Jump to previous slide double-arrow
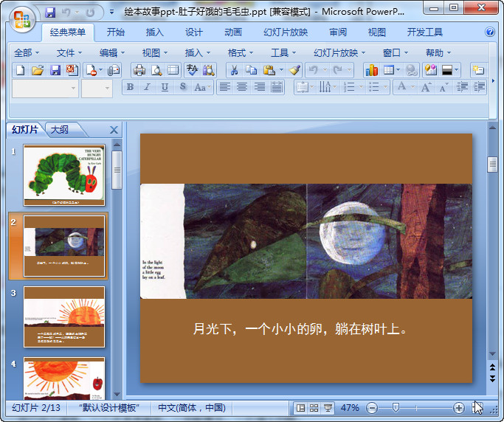 click(492, 367)
